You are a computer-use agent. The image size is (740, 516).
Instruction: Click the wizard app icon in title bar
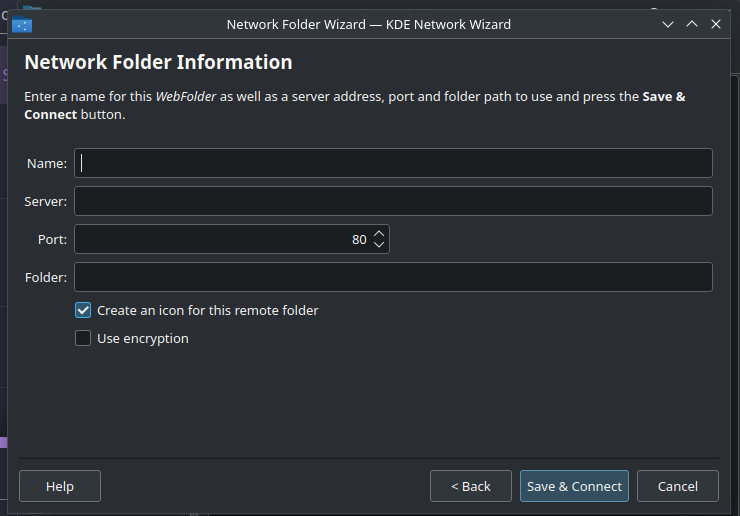click(x=22, y=25)
